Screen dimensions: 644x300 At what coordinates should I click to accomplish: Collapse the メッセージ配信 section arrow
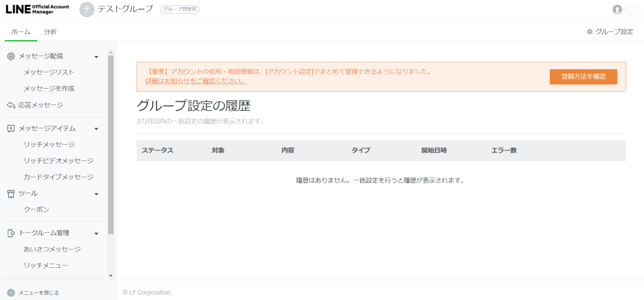pyautogui.click(x=96, y=57)
